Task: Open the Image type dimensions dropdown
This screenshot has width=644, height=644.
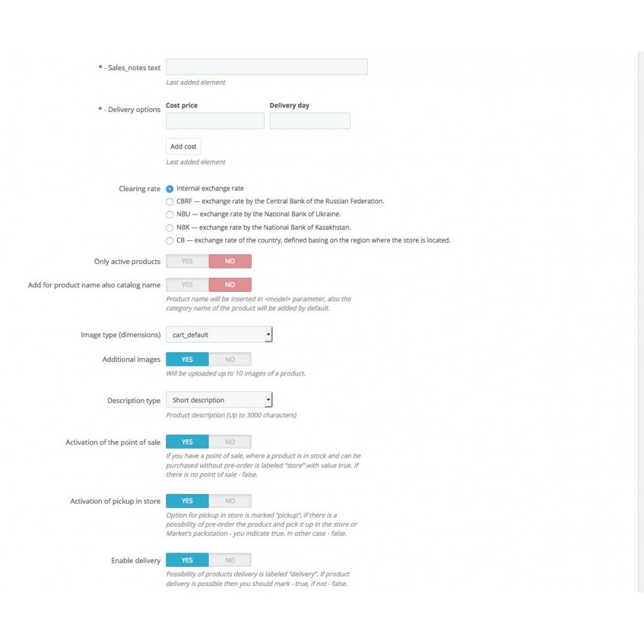Action: coord(219,335)
